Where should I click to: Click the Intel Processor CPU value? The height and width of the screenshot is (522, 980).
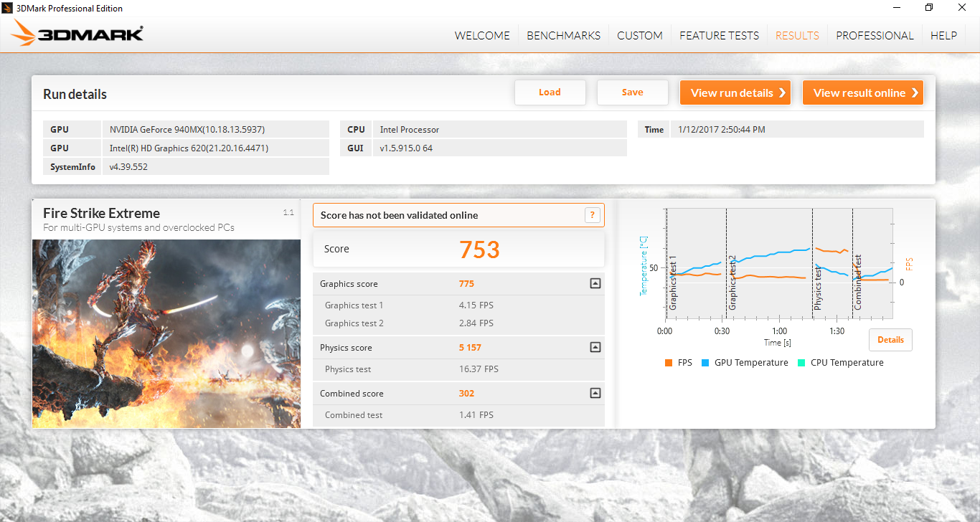[x=410, y=130]
